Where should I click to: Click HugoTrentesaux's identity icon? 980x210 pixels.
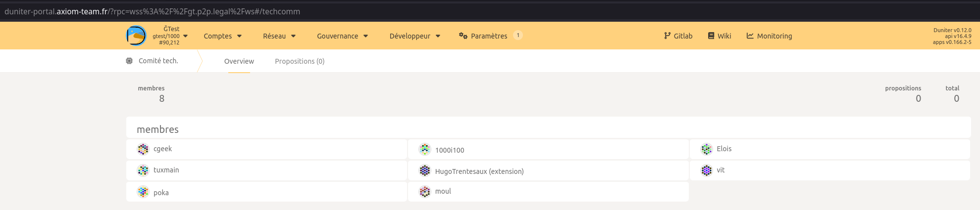click(425, 170)
